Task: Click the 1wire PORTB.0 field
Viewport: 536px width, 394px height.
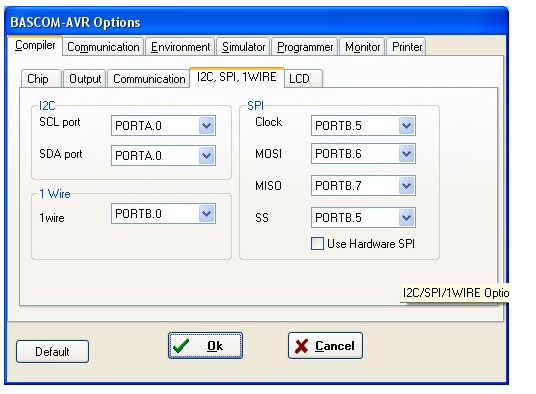Action: pyautogui.click(x=163, y=214)
